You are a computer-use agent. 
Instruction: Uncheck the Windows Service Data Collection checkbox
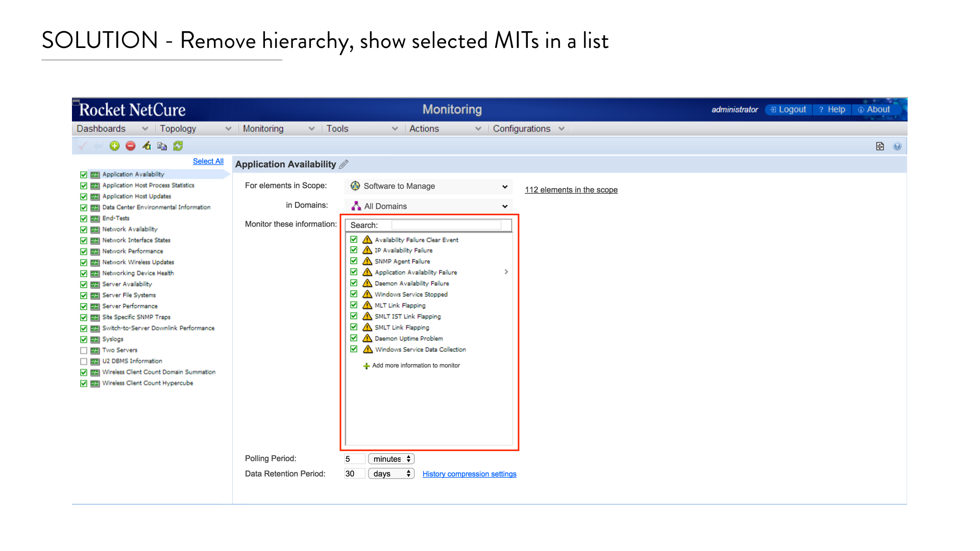point(354,349)
